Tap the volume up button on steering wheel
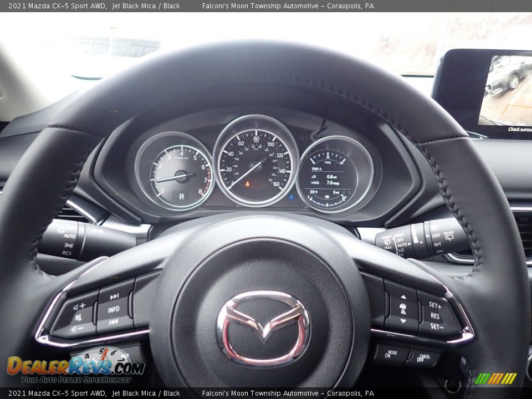 [79, 306]
